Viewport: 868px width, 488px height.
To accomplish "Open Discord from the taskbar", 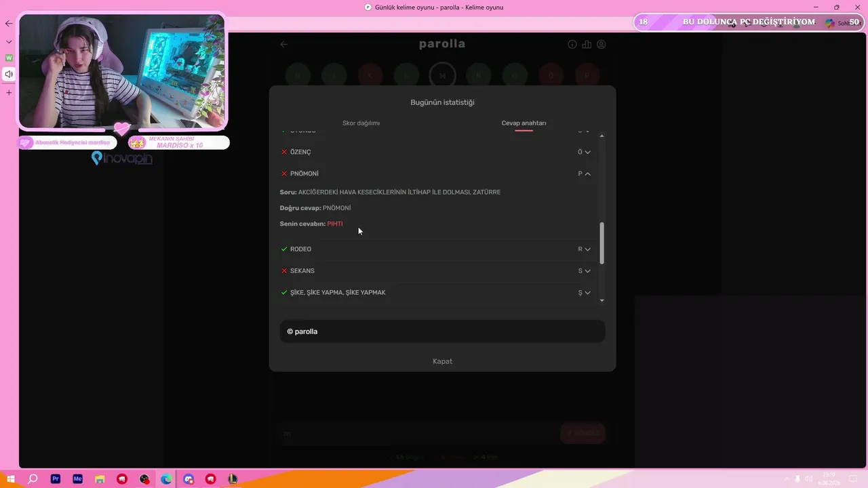I will (189, 479).
